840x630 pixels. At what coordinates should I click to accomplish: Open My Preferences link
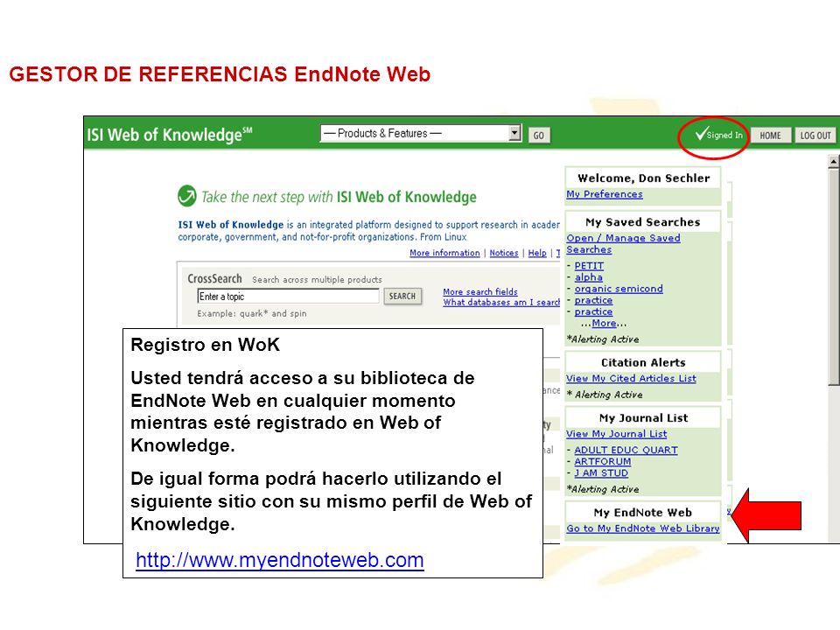click(x=605, y=194)
